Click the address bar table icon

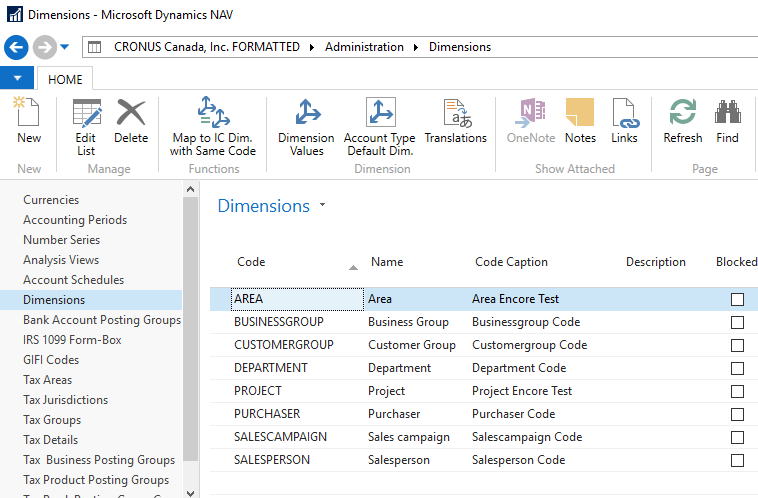point(95,47)
